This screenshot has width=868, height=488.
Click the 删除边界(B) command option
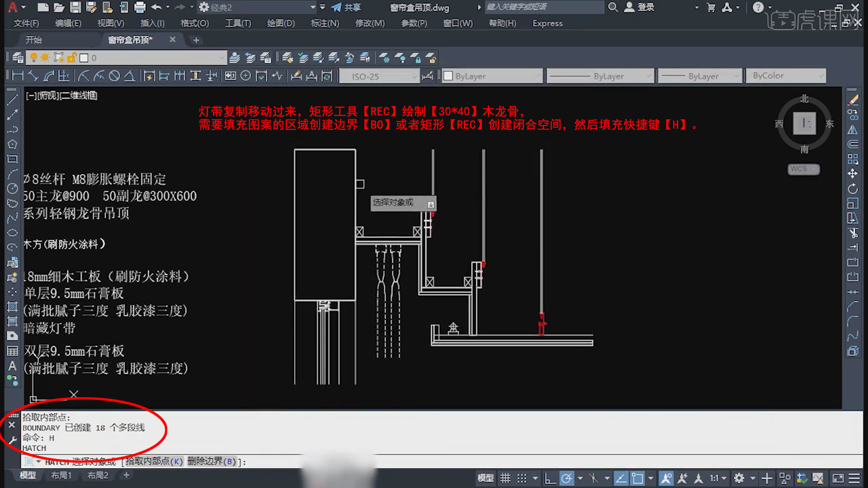(x=212, y=461)
